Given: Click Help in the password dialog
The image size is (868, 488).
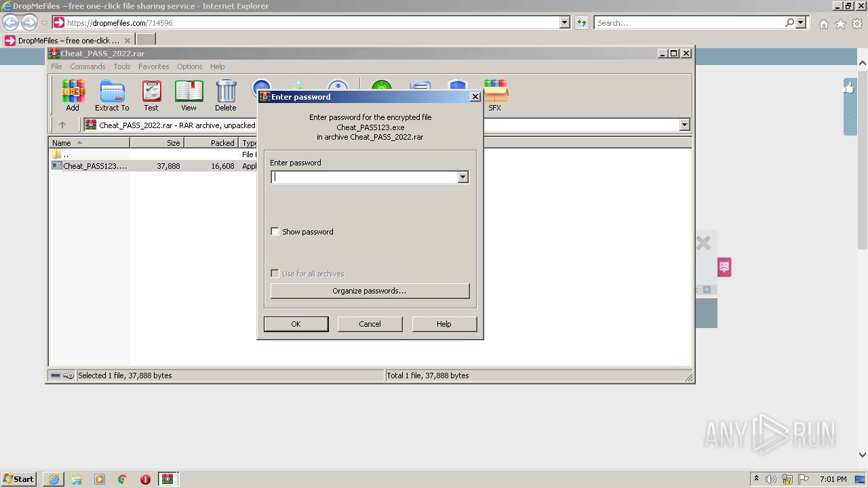Looking at the screenshot, I should (444, 324).
